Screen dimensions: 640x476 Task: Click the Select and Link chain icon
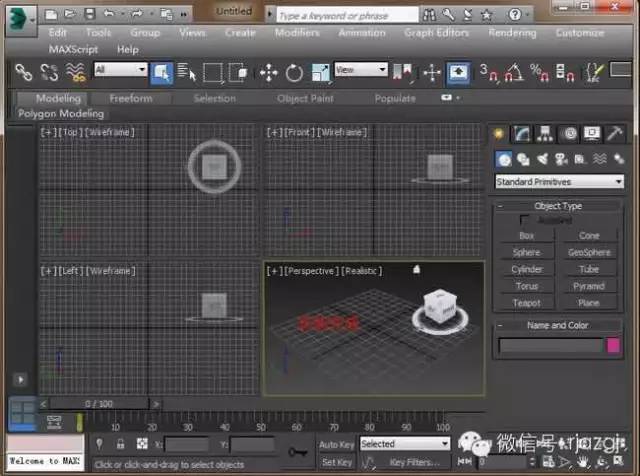click(x=23, y=72)
